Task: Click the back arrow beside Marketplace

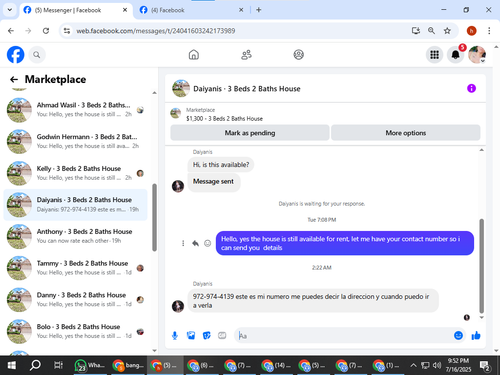Action: pos(14,79)
